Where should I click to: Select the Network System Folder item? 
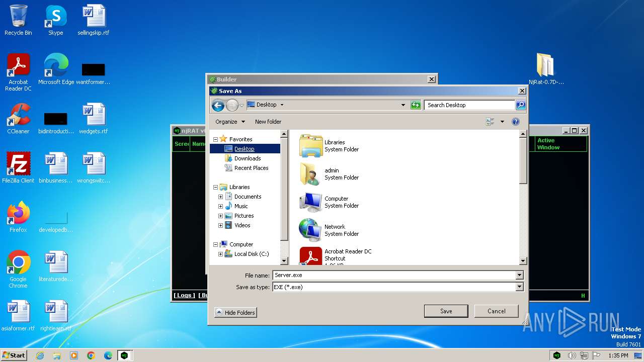330,230
